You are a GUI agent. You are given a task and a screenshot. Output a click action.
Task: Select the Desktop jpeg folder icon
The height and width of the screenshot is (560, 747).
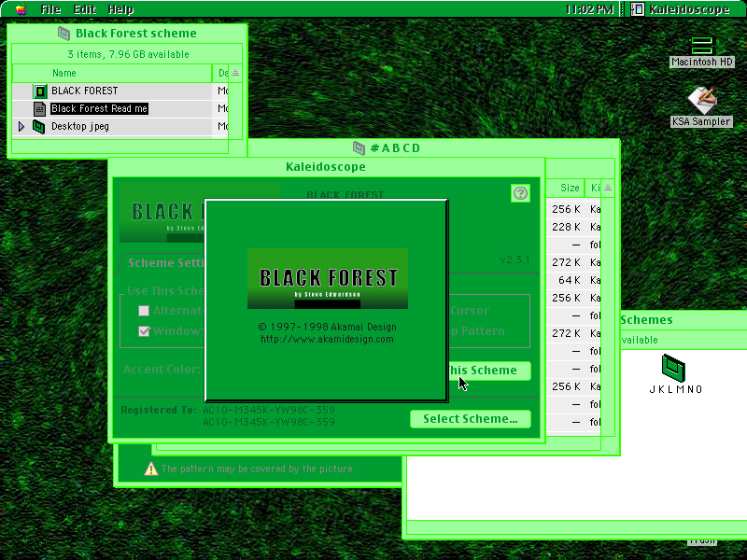[x=38, y=127]
